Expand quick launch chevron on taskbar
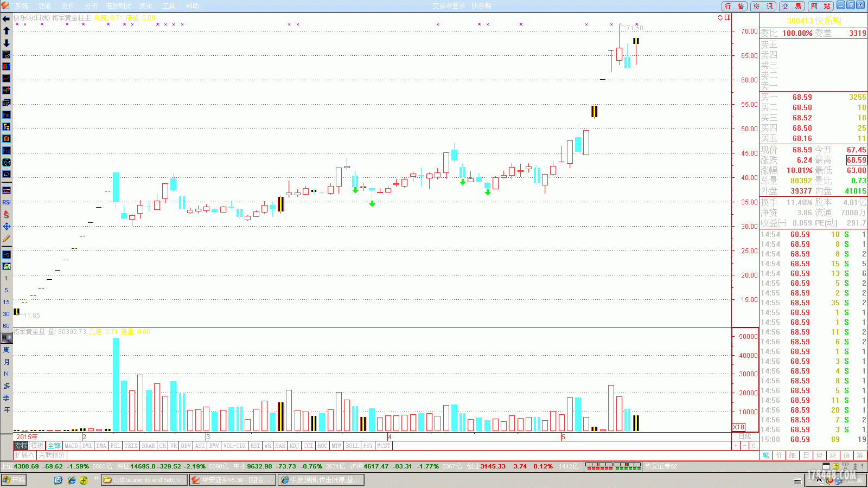Viewport: 868px width, 488px height. click(x=97, y=479)
